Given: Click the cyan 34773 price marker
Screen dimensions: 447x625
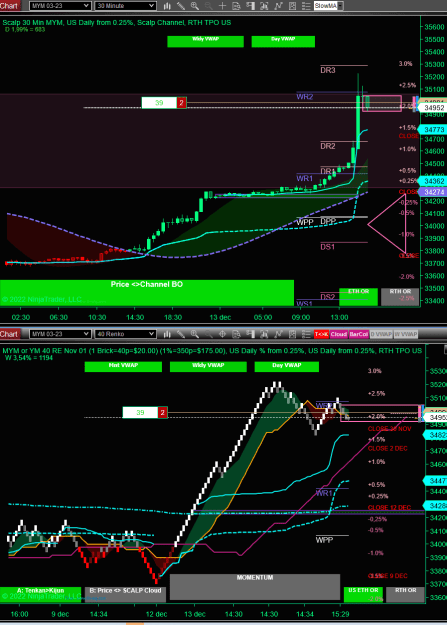Looking at the screenshot, I should [x=434, y=130].
